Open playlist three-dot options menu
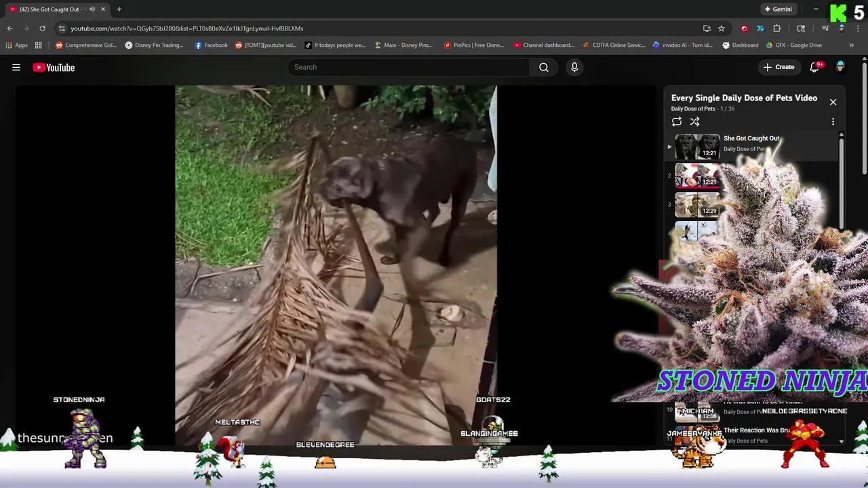Screen dimensions: 868x488 tap(833, 122)
